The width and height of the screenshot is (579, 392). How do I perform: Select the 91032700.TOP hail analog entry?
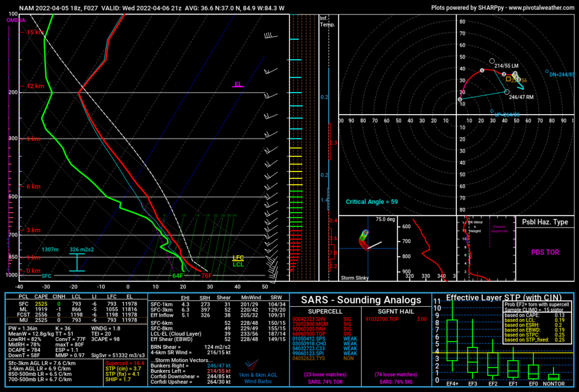396,319
